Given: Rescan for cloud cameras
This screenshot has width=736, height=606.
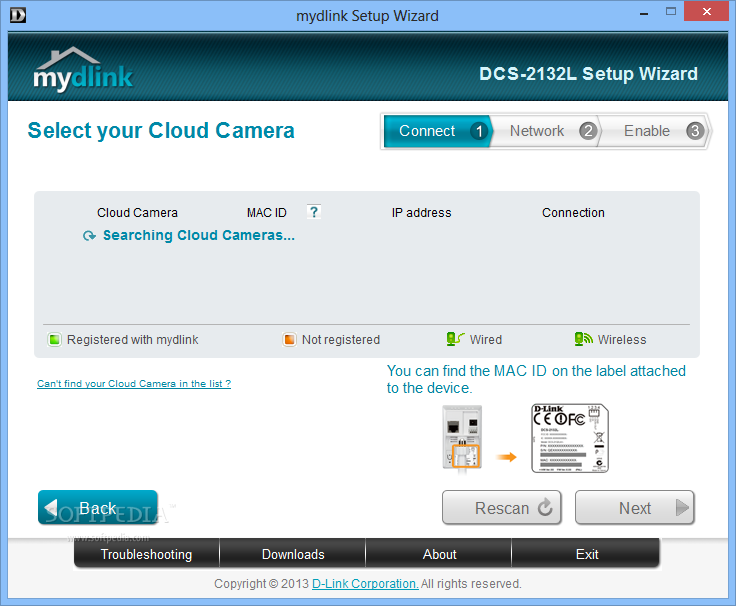Looking at the screenshot, I should pos(502,507).
